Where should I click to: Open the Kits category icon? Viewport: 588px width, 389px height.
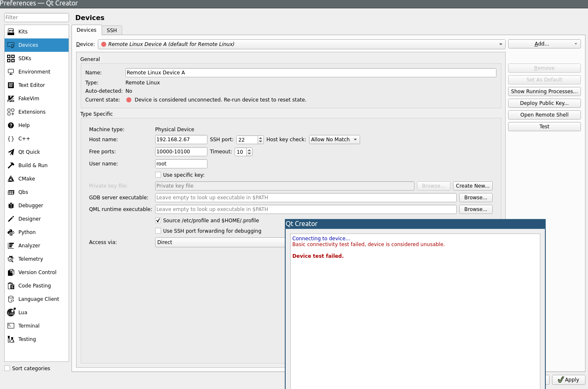pos(11,32)
